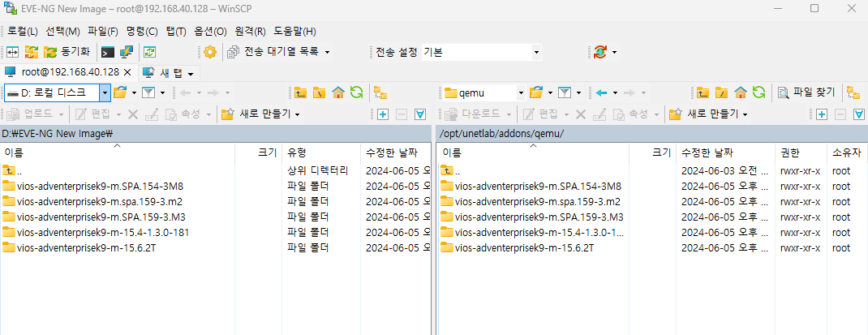The width and height of the screenshot is (868, 335).
Task: Sort remote list by 권한 column header
Action: pos(801,152)
